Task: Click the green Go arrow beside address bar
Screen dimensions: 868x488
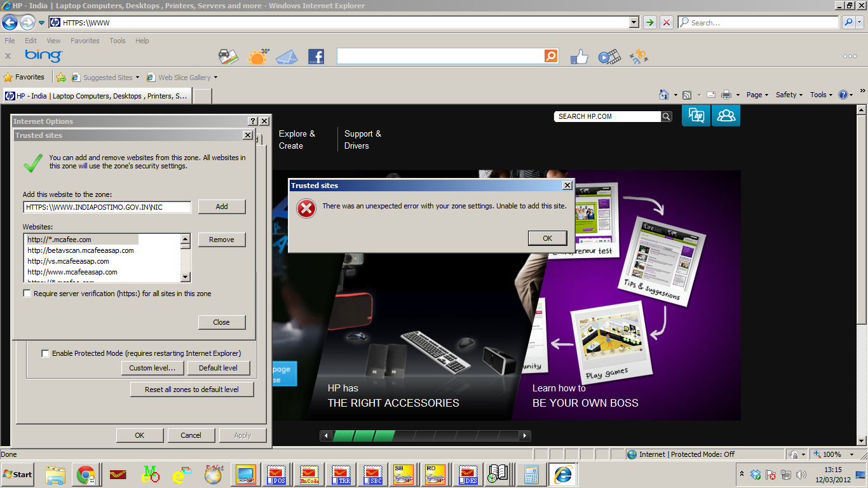Action: tap(649, 22)
